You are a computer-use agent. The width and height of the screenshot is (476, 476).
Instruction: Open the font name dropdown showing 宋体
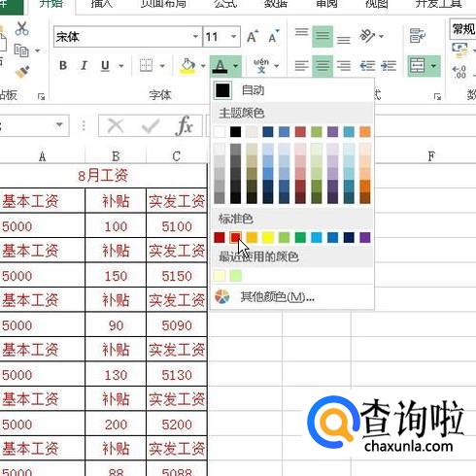[x=128, y=37]
